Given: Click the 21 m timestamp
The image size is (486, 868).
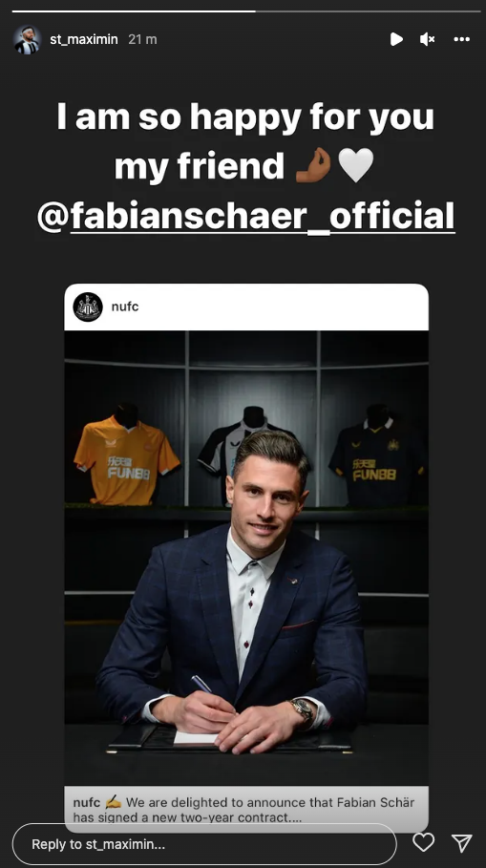Looking at the screenshot, I should (143, 39).
